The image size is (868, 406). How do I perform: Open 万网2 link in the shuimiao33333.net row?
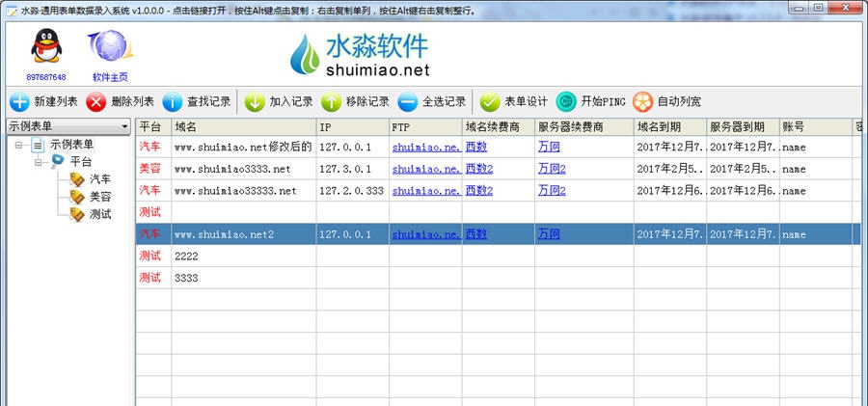click(x=552, y=191)
